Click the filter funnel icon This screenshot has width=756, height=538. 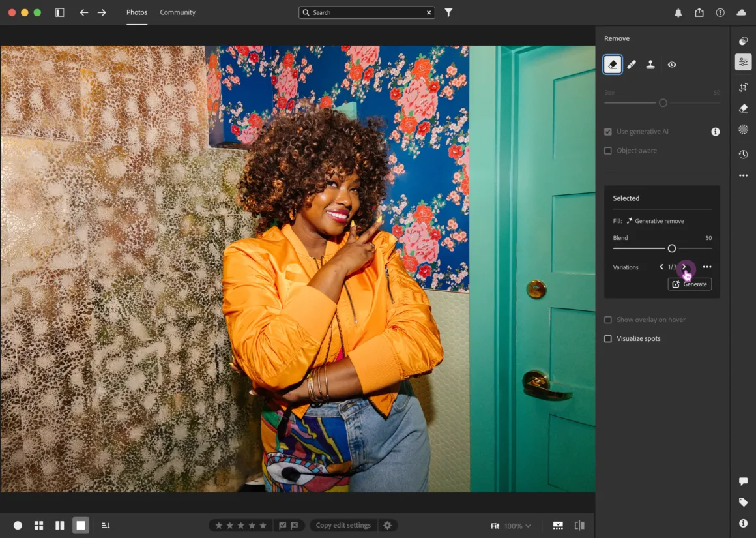click(x=448, y=12)
